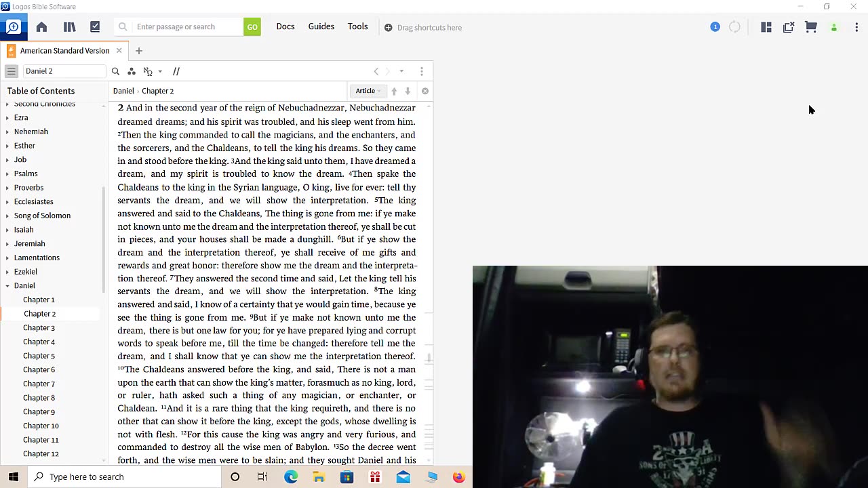Jump to next article down arrow

point(408,91)
